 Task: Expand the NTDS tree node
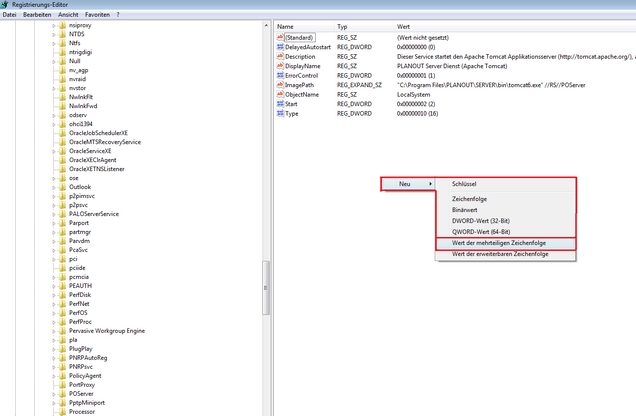[54, 34]
